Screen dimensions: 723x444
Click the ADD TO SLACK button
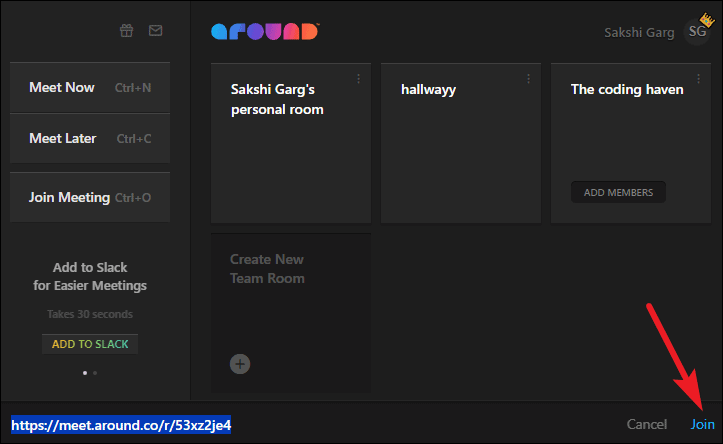(x=90, y=344)
